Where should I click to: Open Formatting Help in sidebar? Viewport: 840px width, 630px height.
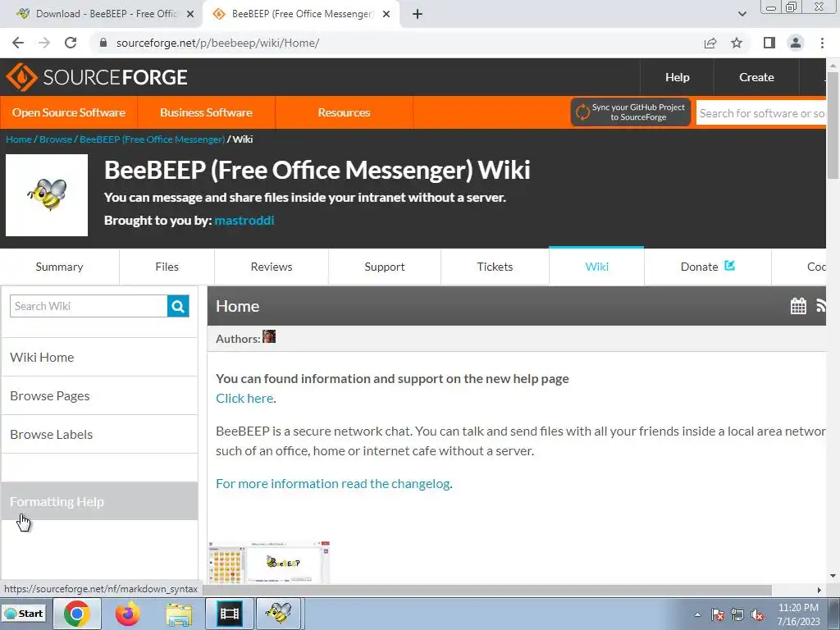tap(99, 501)
